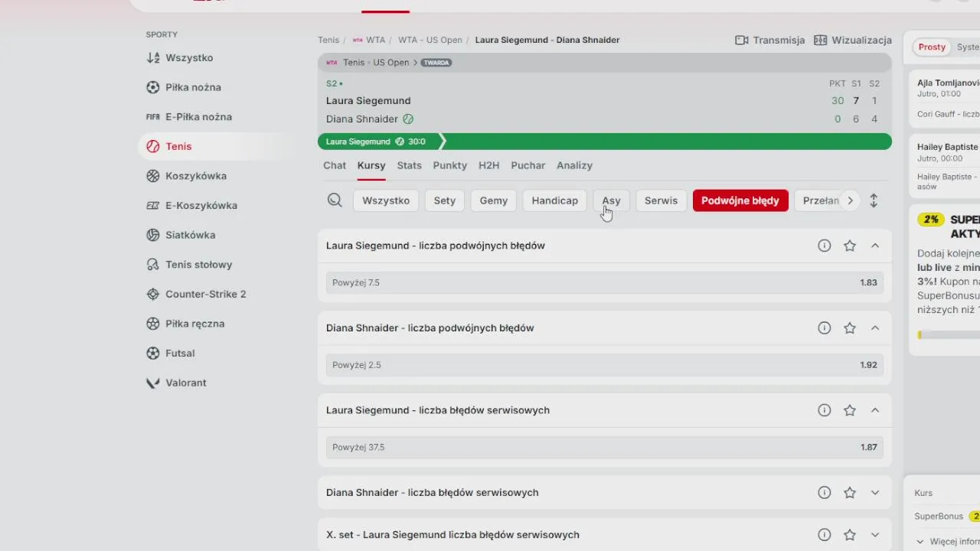The height and width of the screenshot is (551, 980).
Task: Open Futsal category
Action: point(171,354)
